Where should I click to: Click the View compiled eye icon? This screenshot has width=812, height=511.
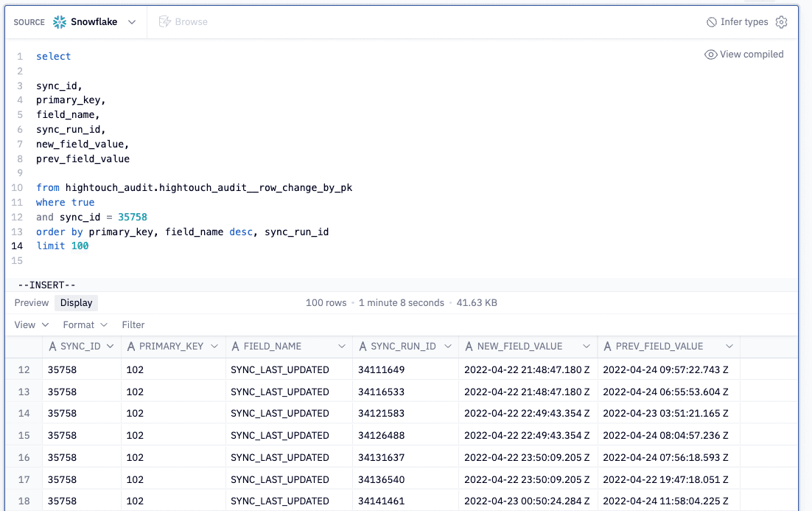(710, 54)
